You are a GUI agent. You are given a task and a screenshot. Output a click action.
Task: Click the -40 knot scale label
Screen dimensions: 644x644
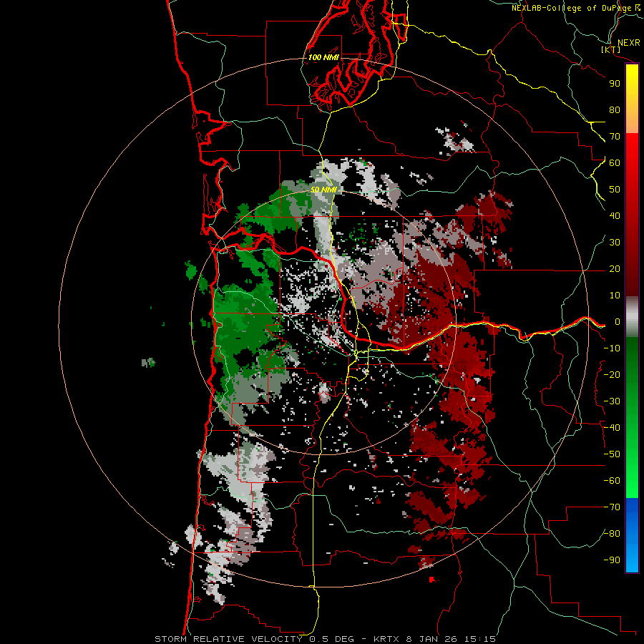pos(612,428)
